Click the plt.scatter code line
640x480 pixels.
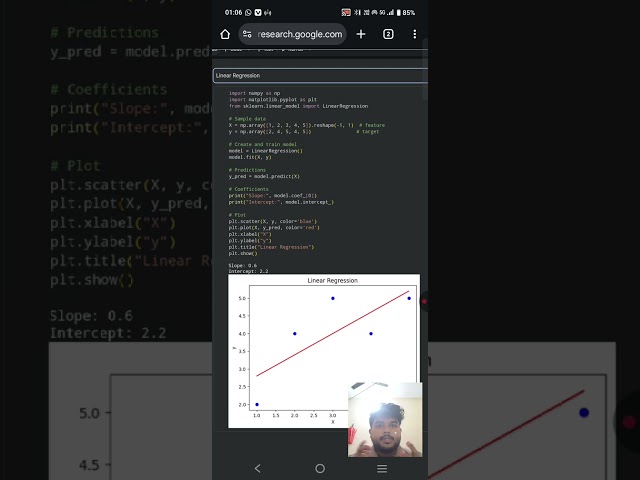point(273,221)
